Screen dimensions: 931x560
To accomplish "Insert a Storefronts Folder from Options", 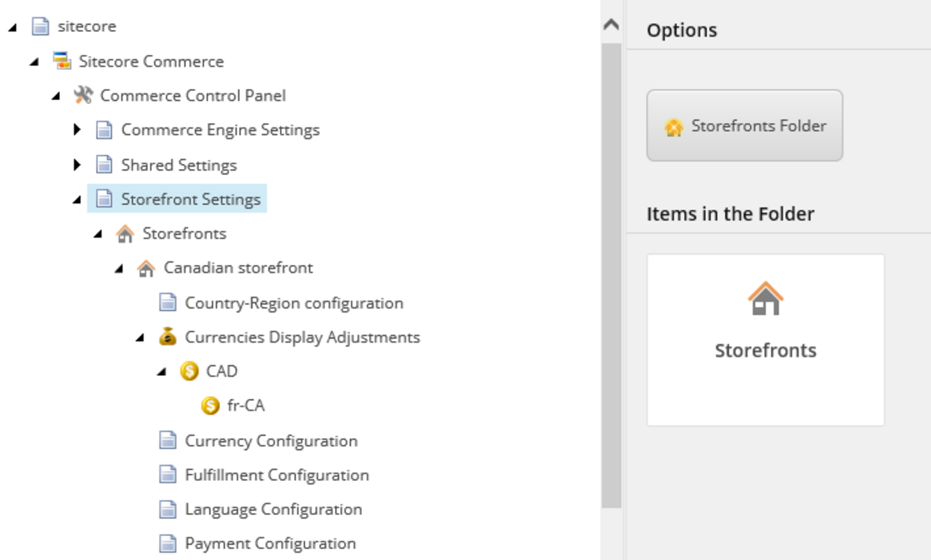I will click(744, 126).
